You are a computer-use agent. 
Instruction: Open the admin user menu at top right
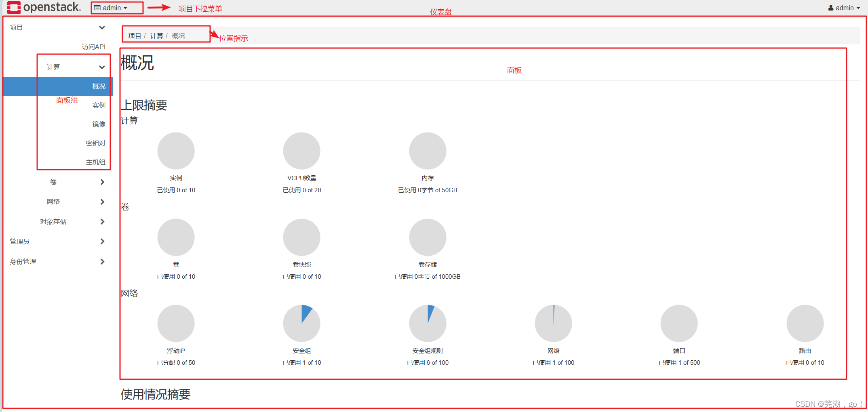844,7
